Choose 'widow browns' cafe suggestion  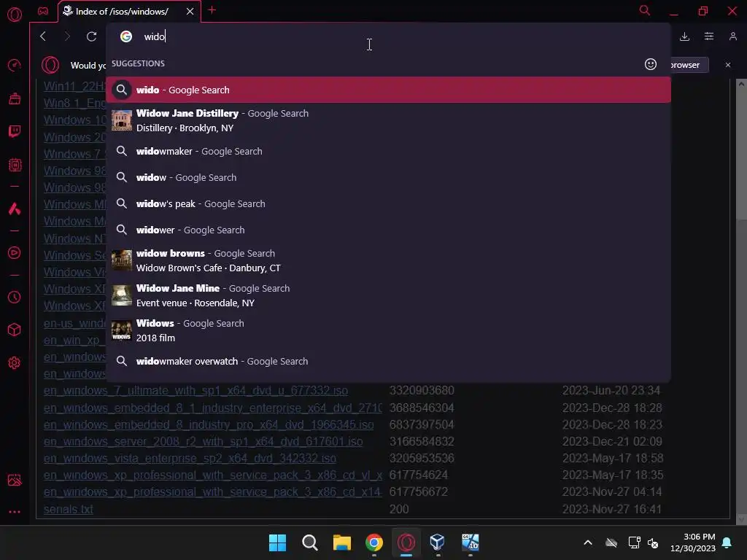pyautogui.click(x=388, y=260)
